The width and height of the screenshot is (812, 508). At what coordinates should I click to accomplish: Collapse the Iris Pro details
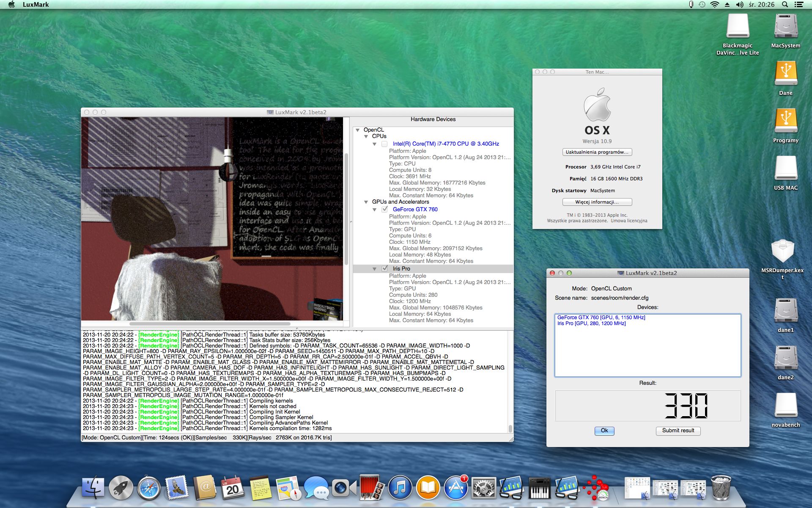374,269
